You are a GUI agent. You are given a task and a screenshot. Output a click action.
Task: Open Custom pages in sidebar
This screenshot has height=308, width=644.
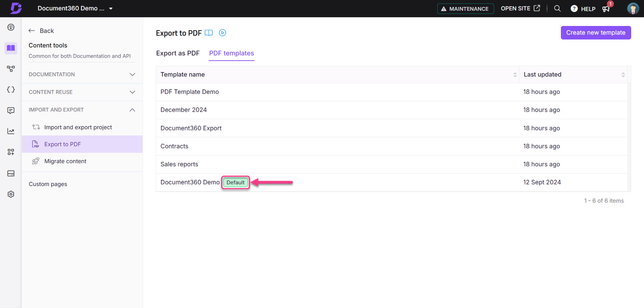[x=48, y=184]
